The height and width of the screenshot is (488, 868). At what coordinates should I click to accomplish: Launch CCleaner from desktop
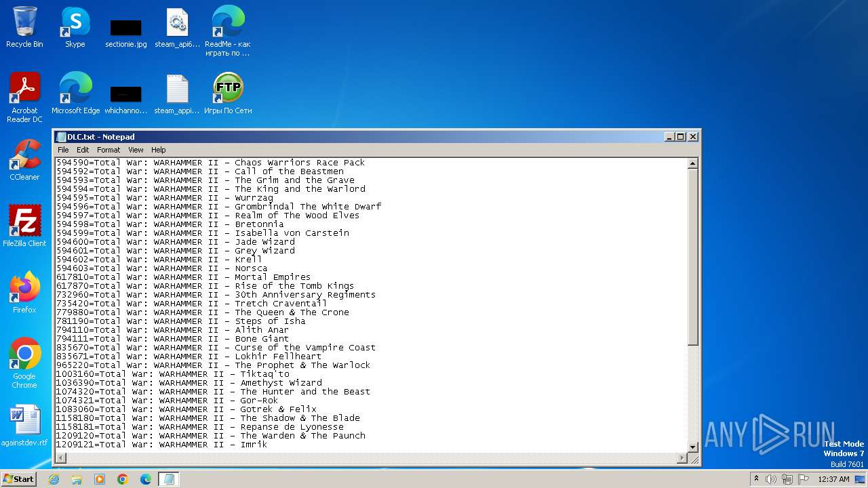click(x=24, y=160)
